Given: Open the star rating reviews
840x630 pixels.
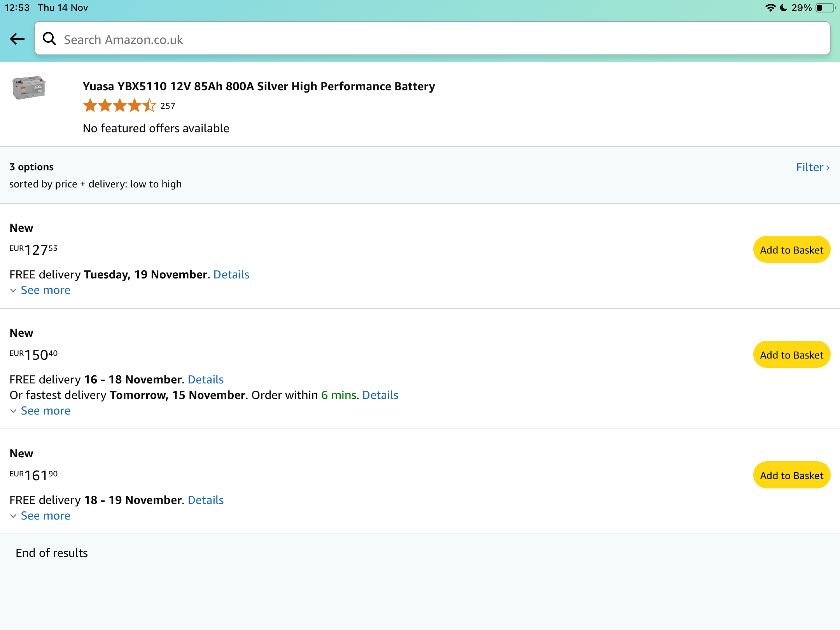Looking at the screenshot, I should coord(119,105).
